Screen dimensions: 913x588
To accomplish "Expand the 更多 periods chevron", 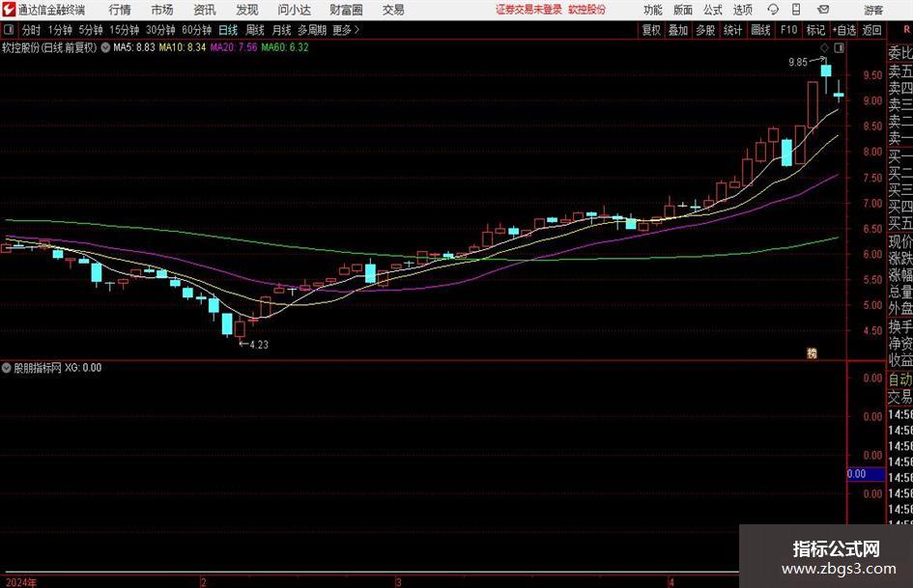I will pos(357,30).
